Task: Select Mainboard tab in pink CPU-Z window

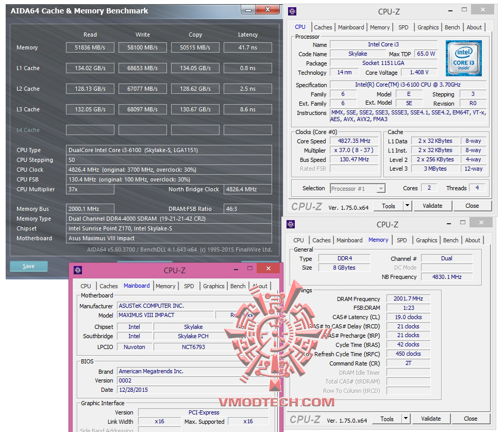Action: coord(137,286)
